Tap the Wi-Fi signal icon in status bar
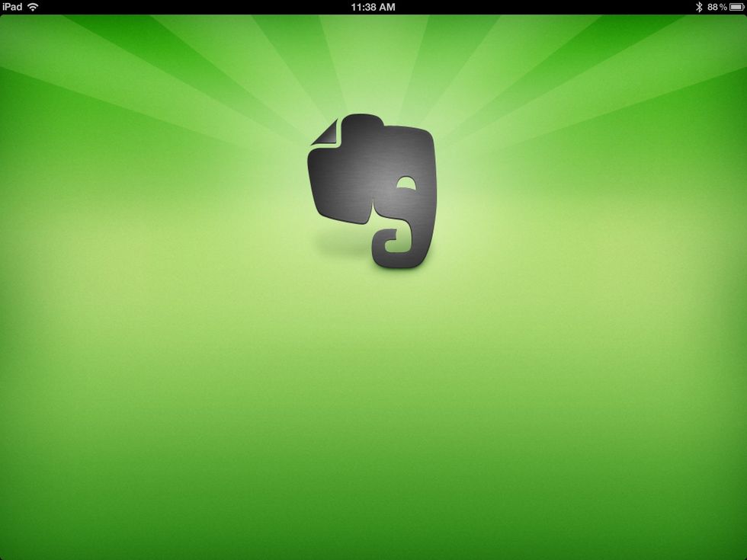 (33, 7)
